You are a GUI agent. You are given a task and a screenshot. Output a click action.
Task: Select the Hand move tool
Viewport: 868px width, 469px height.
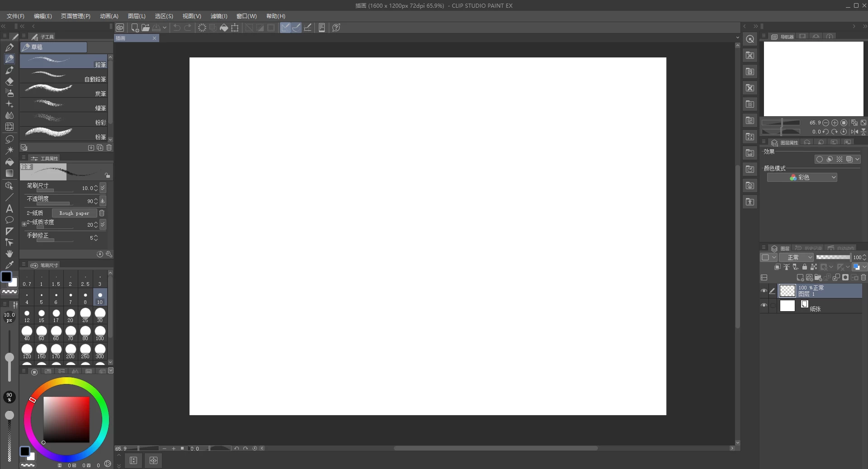pyautogui.click(x=9, y=254)
